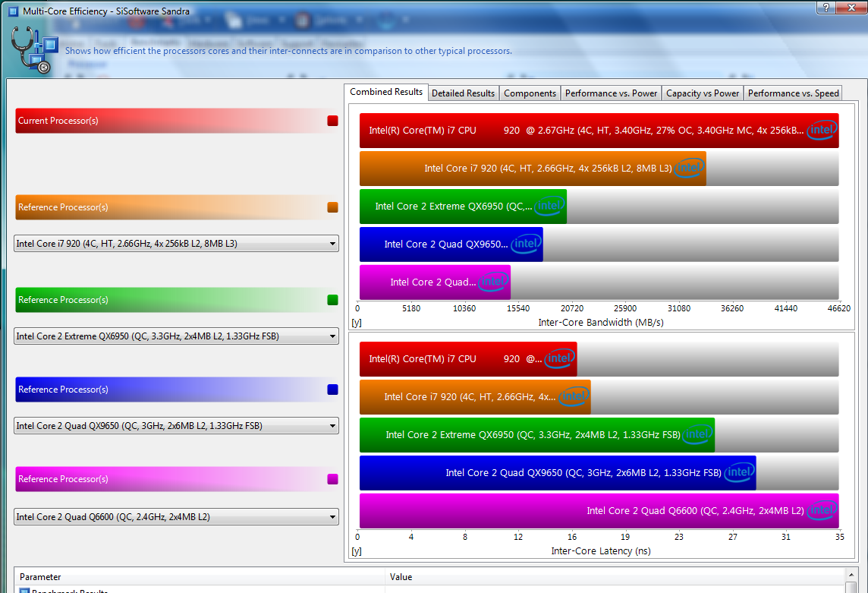Click the Intel logo on the green bandwidth bar
The image size is (868, 593).
[549, 207]
